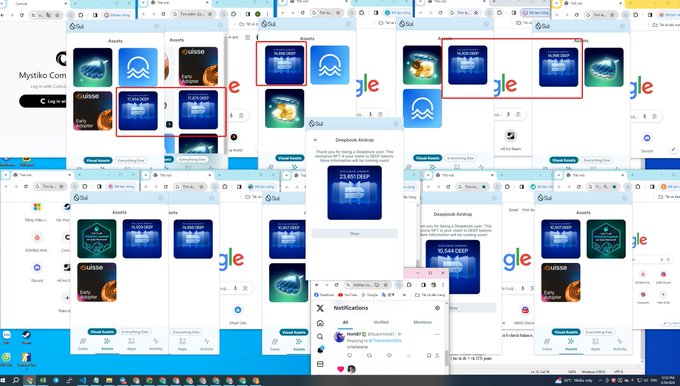Select Everything Else in the 14,929 DEEP wallet

[135, 332]
